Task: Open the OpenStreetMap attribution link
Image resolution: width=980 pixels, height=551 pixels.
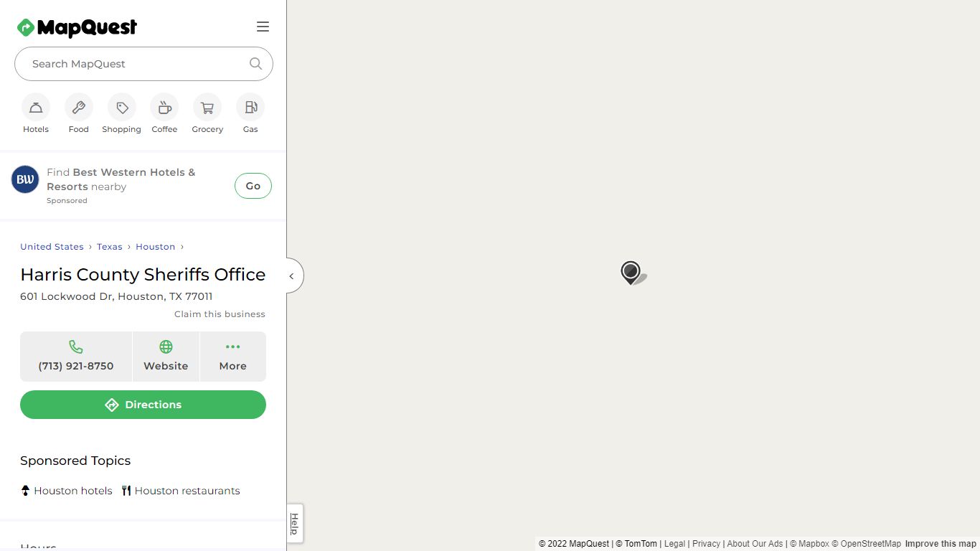Action: click(866, 544)
